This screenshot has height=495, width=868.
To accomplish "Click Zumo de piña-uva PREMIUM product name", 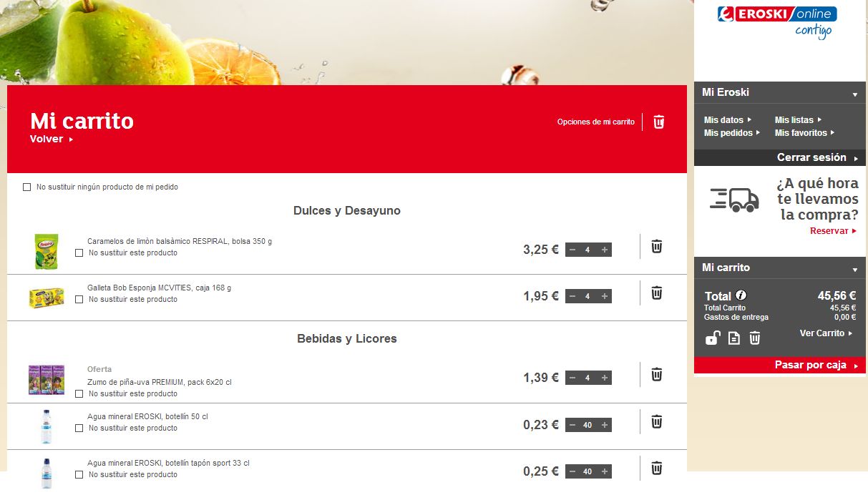I will [159, 383].
